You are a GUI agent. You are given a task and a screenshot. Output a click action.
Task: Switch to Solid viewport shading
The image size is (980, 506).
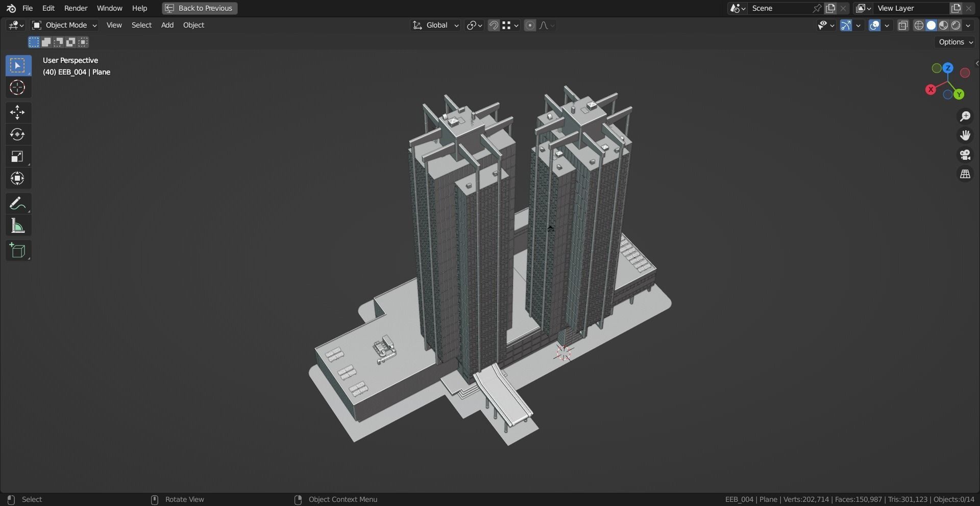pos(932,25)
